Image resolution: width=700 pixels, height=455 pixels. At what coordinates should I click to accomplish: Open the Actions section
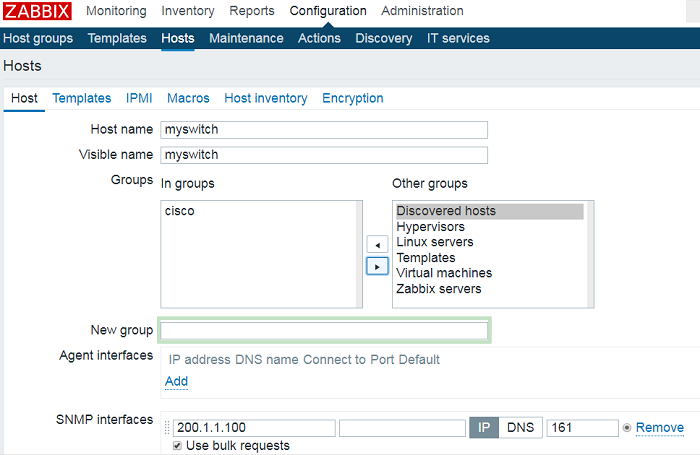[x=319, y=38]
